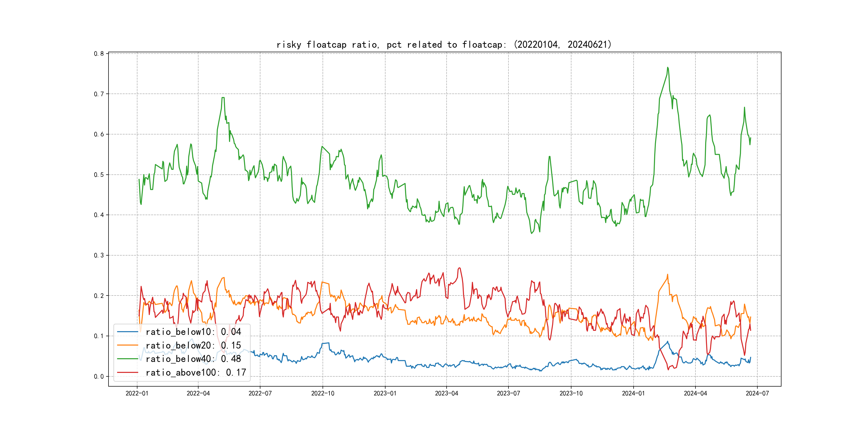This screenshot has height=434, width=868.
Task: Click legend text 'ratio_below10: 0.04'
Action: (x=193, y=332)
